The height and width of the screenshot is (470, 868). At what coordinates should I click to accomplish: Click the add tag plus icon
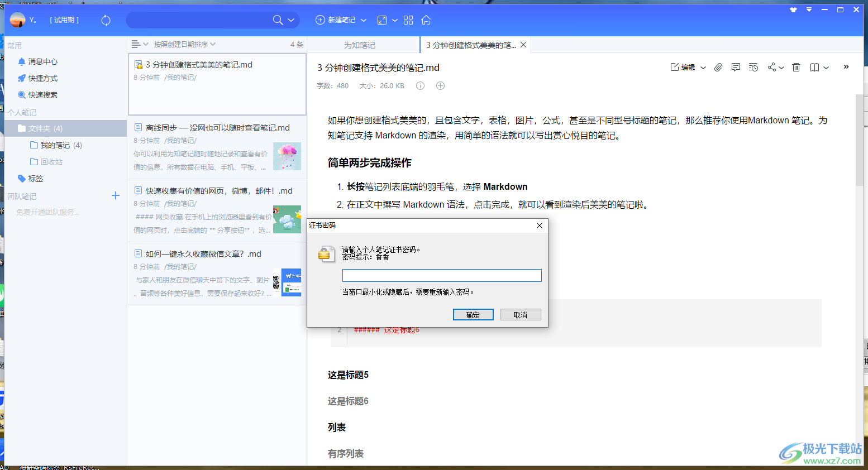pos(440,85)
